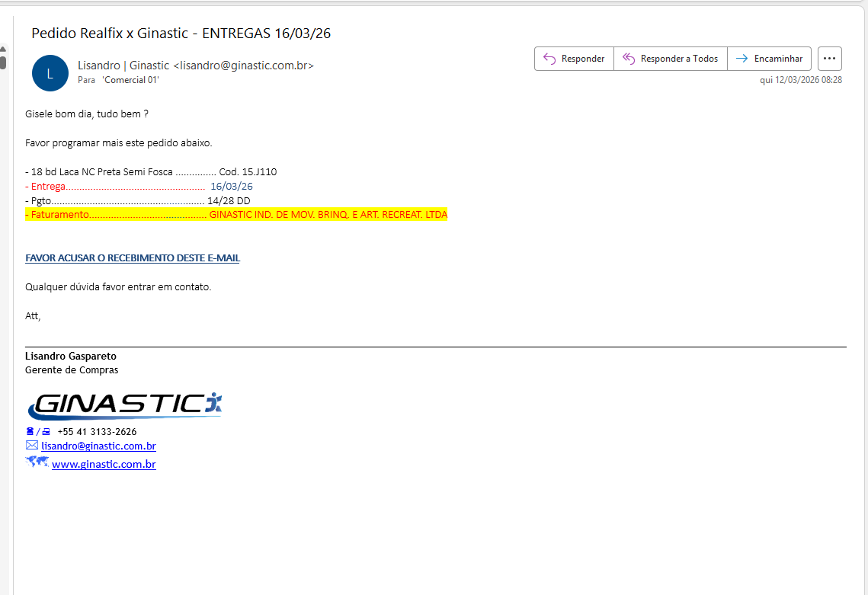Viewport: 868px width, 595px height.
Task: Open the lisandro@ginastic.com.br link in signature
Action: click(98, 446)
